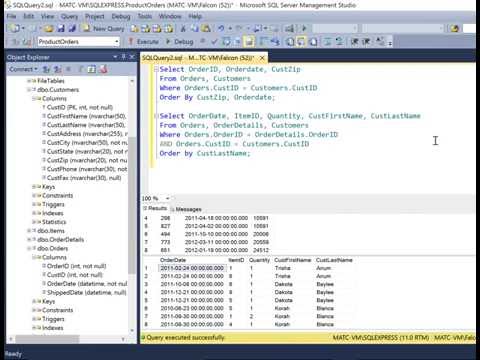480x360 pixels.
Task: Open a file with the Open File icon
Action: [48, 29]
